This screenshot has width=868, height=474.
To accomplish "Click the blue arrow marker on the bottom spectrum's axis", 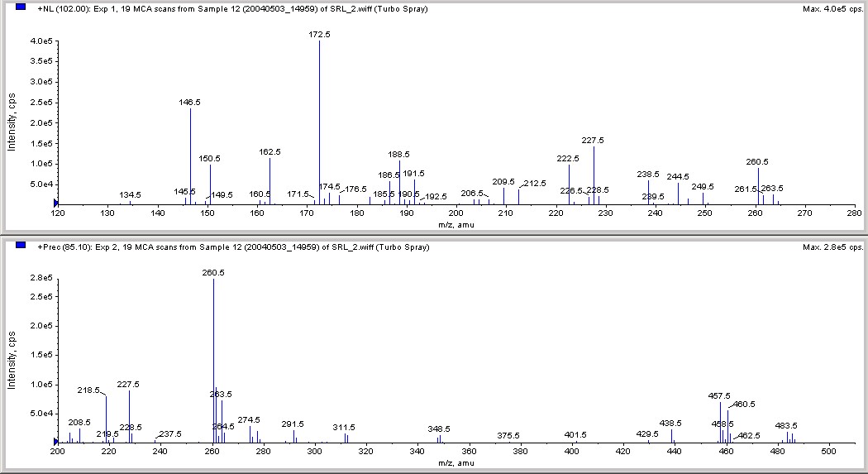I will (x=55, y=442).
